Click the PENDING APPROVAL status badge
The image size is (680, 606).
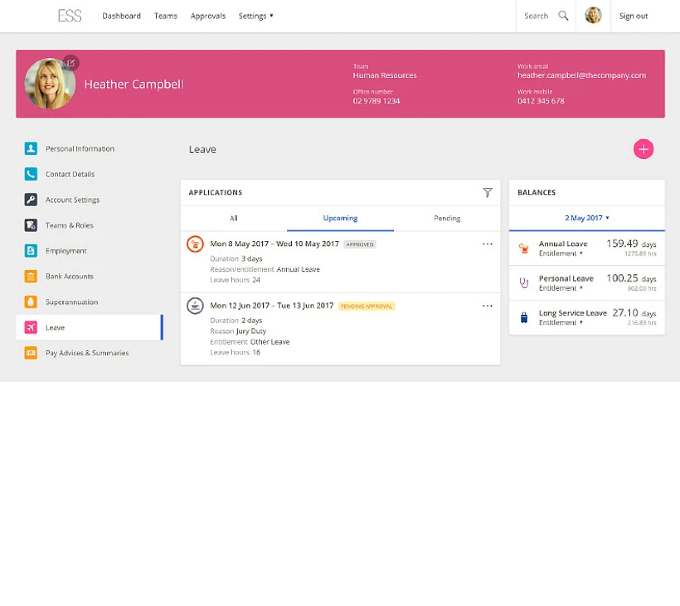pos(366,306)
